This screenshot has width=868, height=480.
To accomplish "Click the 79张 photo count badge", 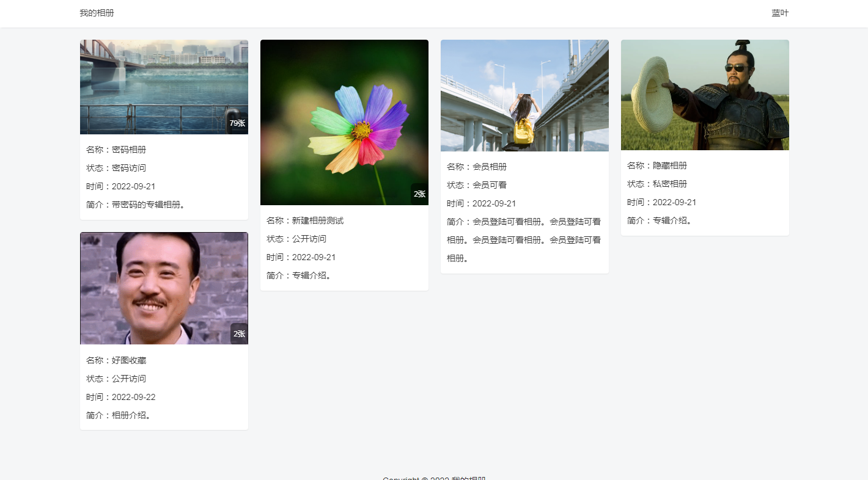I will click(x=237, y=123).
